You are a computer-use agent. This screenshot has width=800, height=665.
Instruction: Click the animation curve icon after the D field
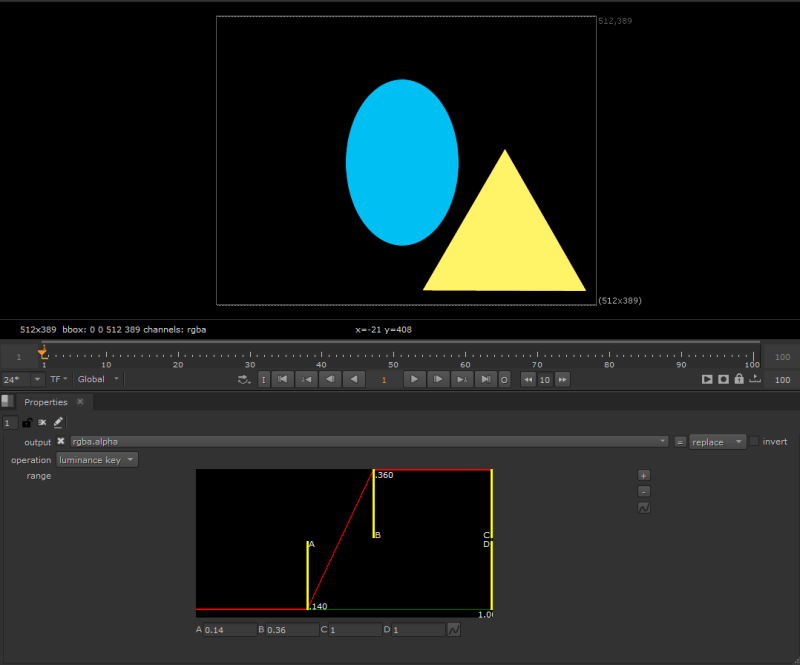(x=455, y=629)
